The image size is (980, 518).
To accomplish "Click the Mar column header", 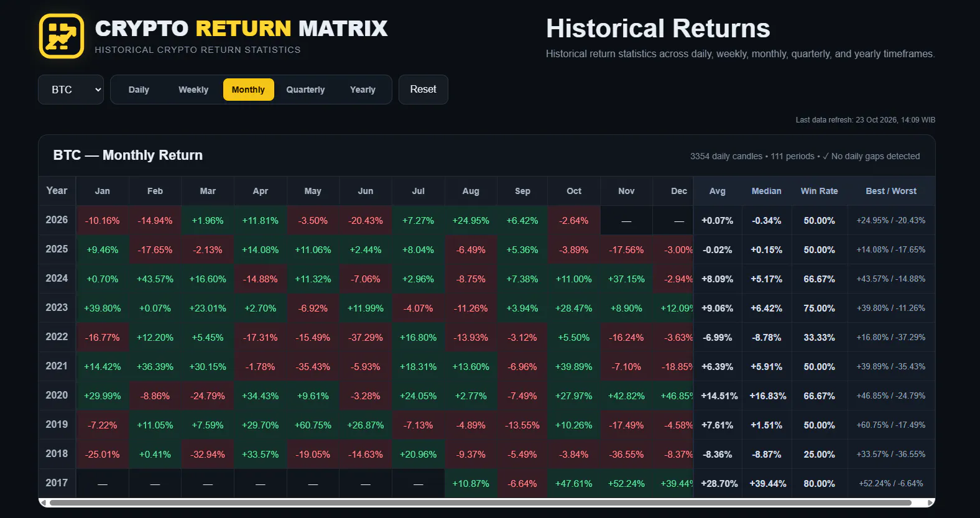I will 208,191.
